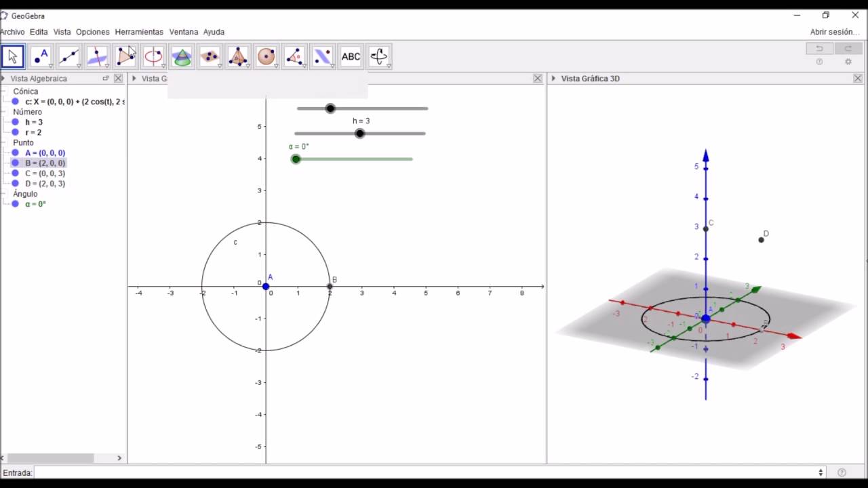Viewport: 868px width, 488px height.
Task: Select the Move arrow tool
Action: pyautogui.click(x=13, y=57)
